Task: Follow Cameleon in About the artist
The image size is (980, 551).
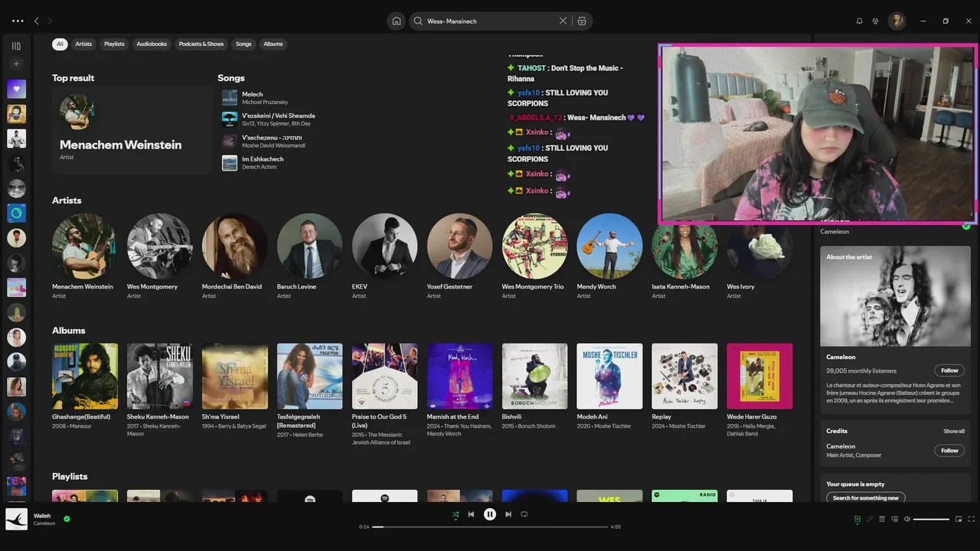Action: [x=949, y=370]
